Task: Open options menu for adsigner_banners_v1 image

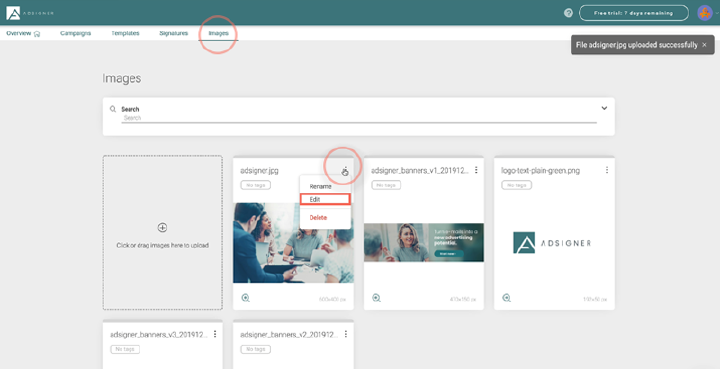Action: pos(476,170)
